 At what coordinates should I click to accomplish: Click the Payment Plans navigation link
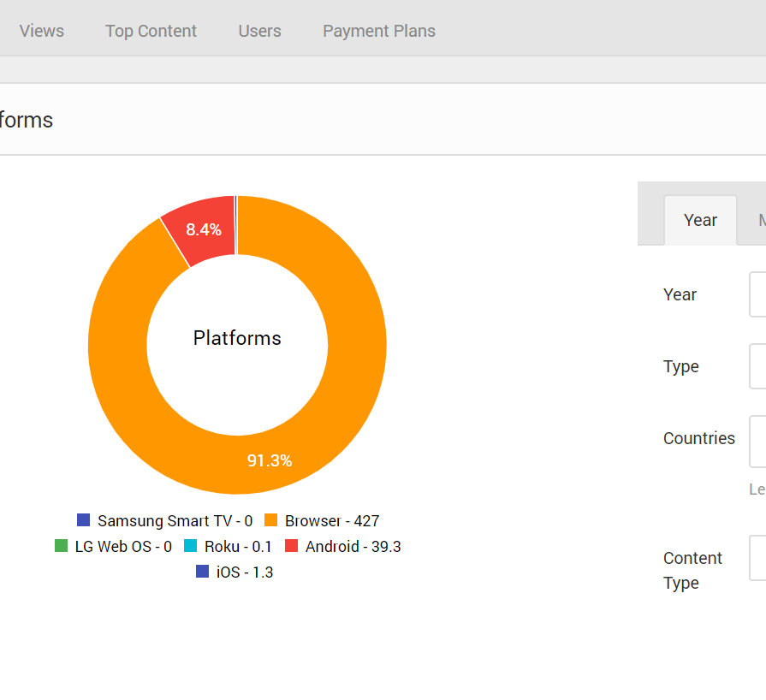pos(379,31)
